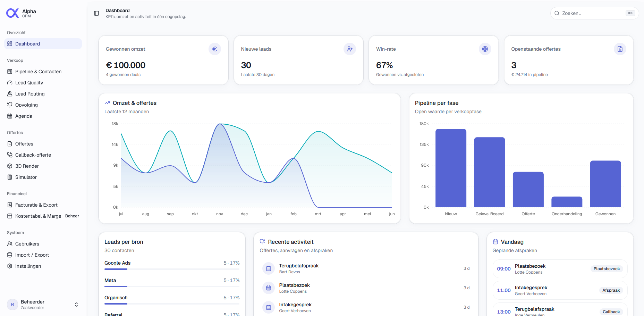This screenshot has width=644, height=316.
Task: Click the Beheer badge on Kostentabel
Action: tap(72, 216)
